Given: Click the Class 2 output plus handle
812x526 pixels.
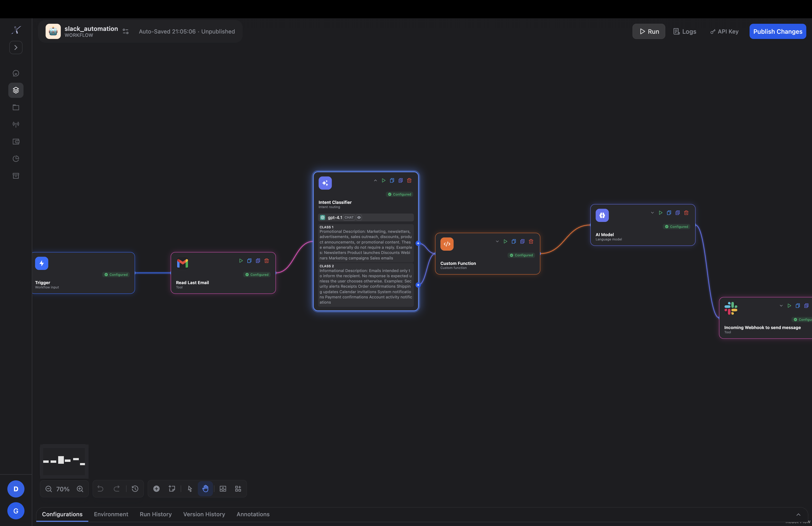Looking at the screenshot, I should (x=418, y=285).
